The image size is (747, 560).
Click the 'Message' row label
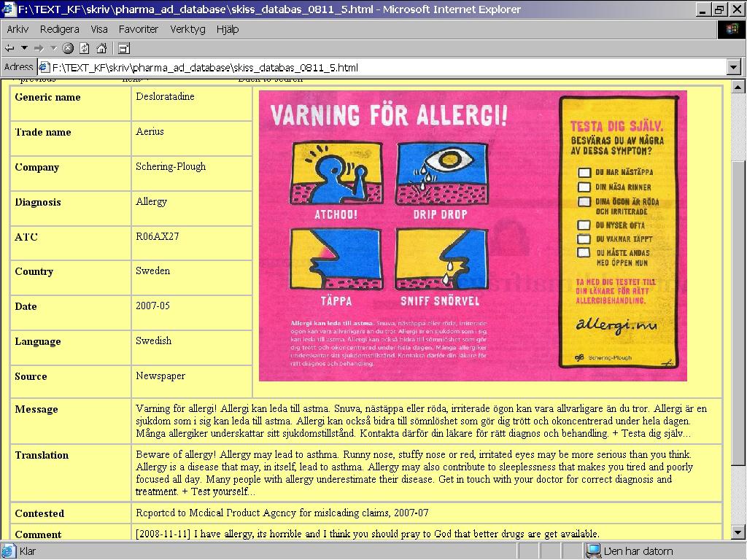[x=36, y=409]
